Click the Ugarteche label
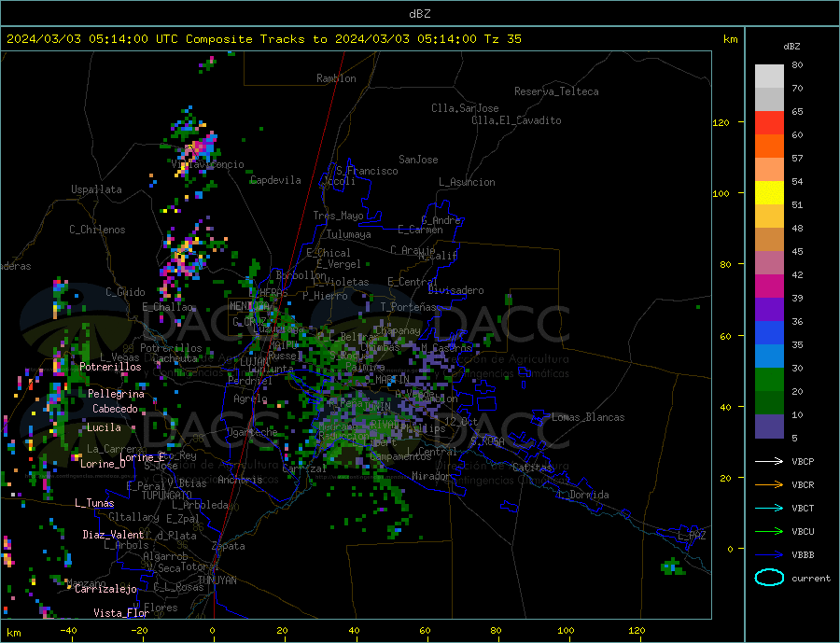840x643 pixels. (x=252, y=432)
